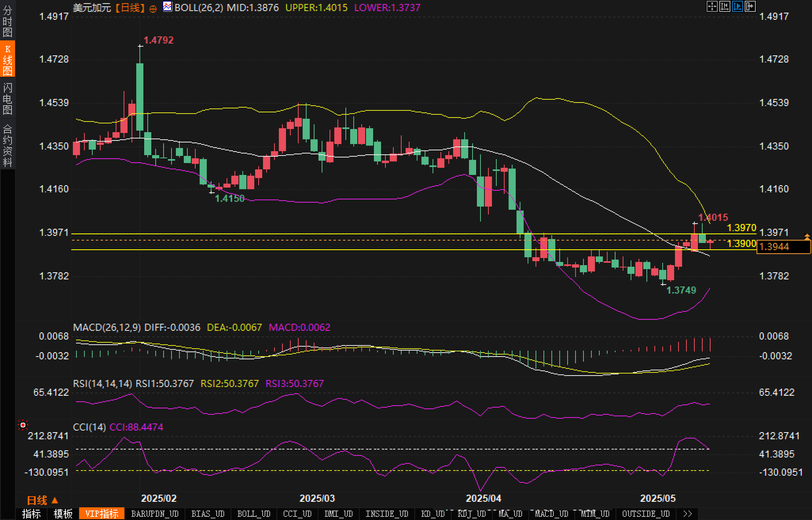
Task: Select the VIP指标 tab
Action: [102, 514]
